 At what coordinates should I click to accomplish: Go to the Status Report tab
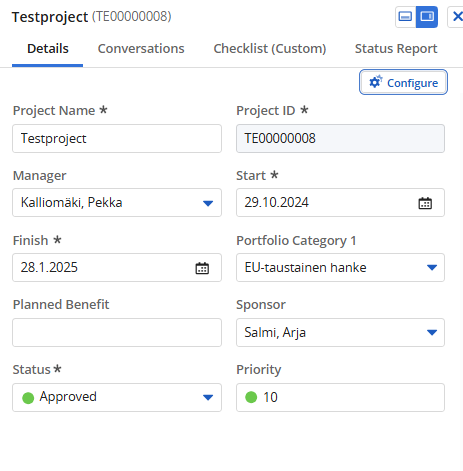click(396, 49)
